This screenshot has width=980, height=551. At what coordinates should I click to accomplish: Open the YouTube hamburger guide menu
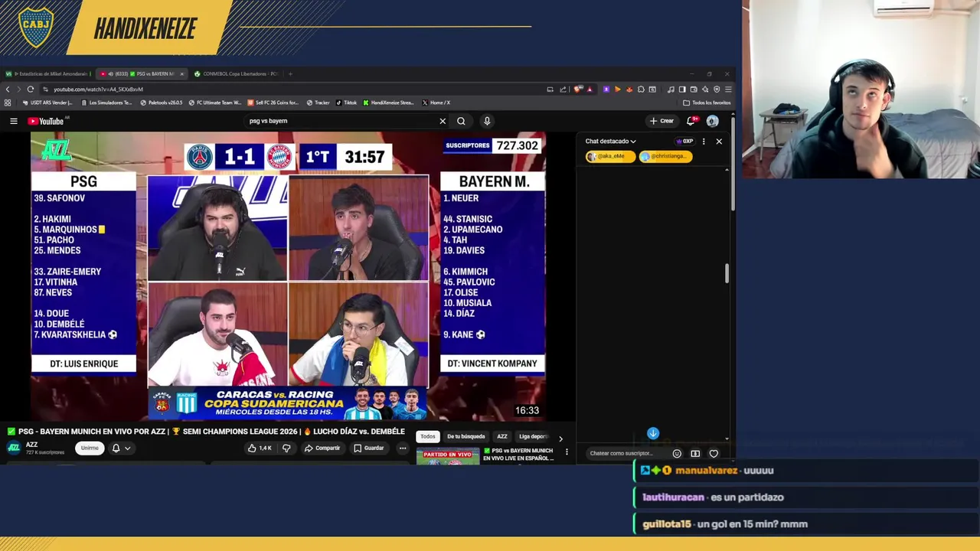coord(13,121)
